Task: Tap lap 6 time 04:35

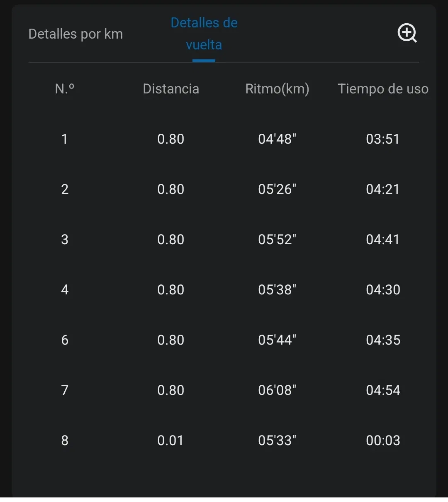Action: 383,340
